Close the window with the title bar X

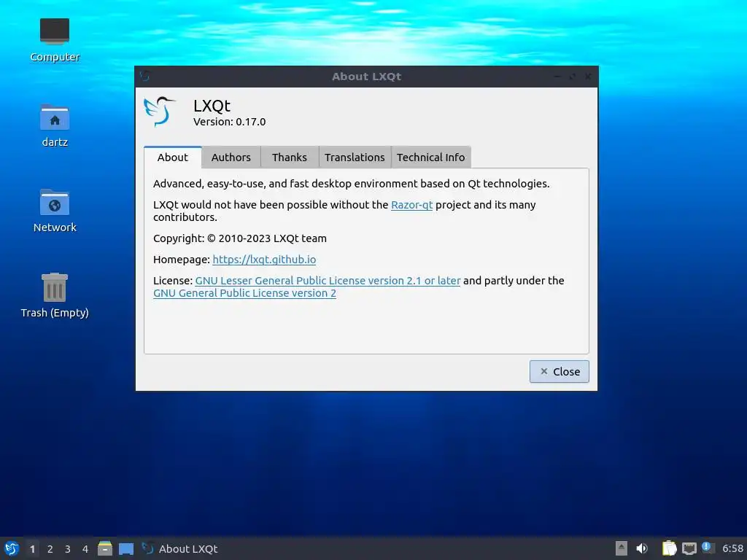(x=588, y=77)
